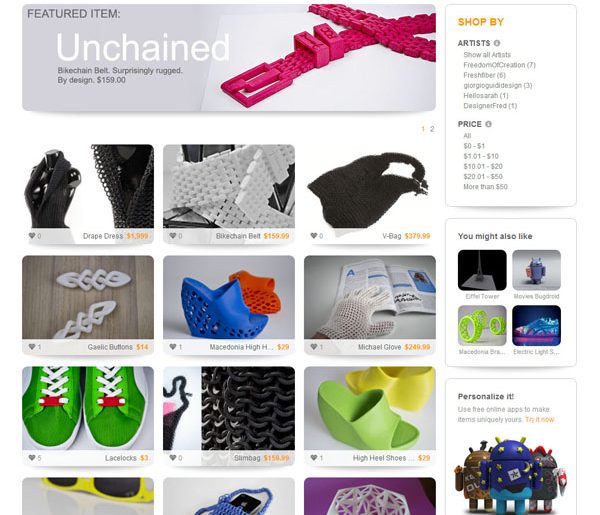
Task: Click the heart icon on V-Bag
Action: coord(314,236)
